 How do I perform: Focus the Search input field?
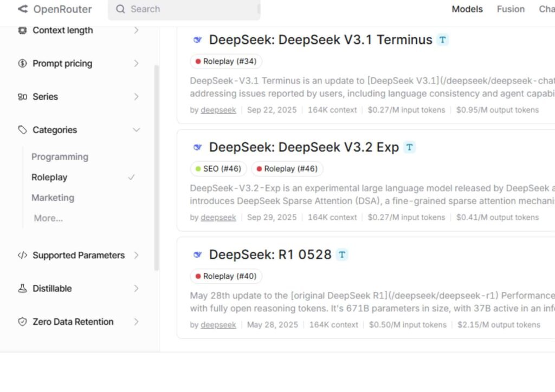click(x=184, y=9)
